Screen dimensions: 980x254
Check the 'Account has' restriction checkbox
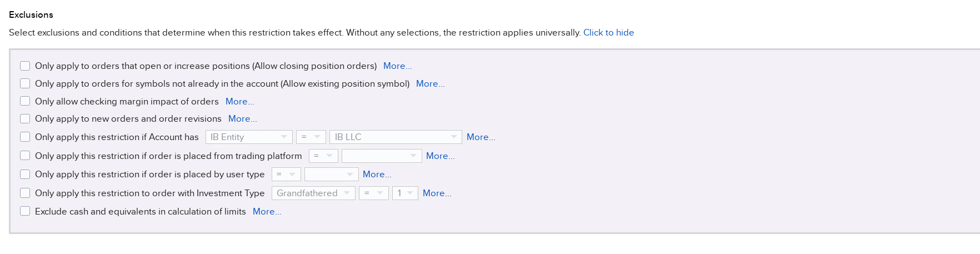coord(25,137)
